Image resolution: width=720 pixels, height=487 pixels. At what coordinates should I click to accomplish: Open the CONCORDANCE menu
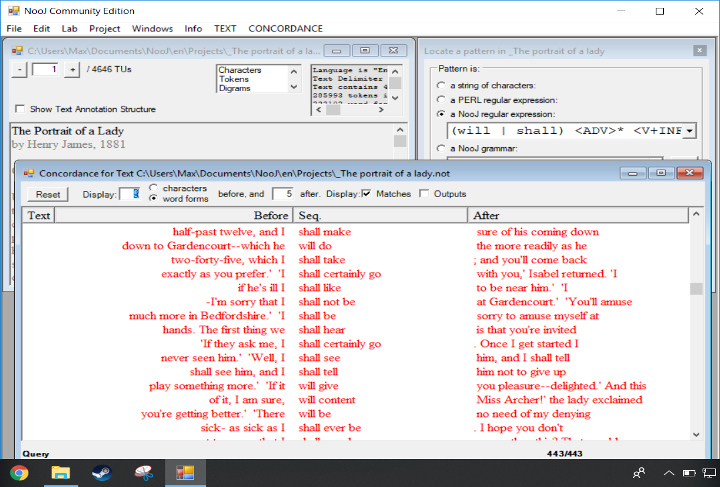(285, 29)
